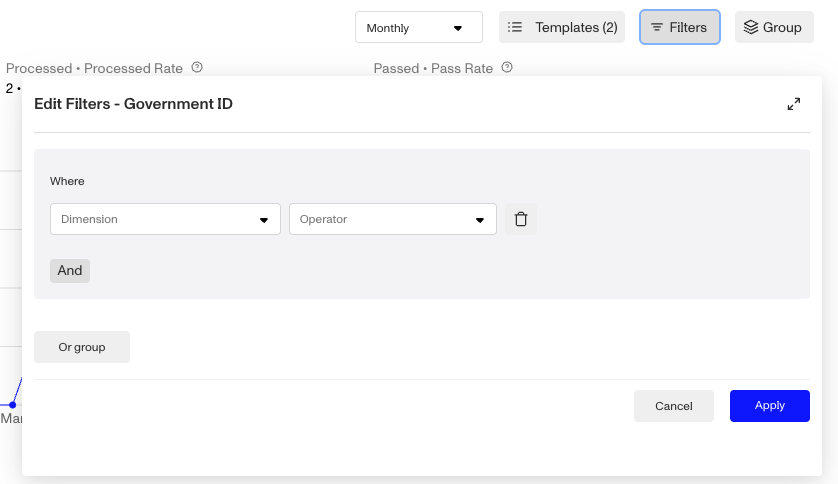Click the stacked layers icon in Group button

(751, 27)
